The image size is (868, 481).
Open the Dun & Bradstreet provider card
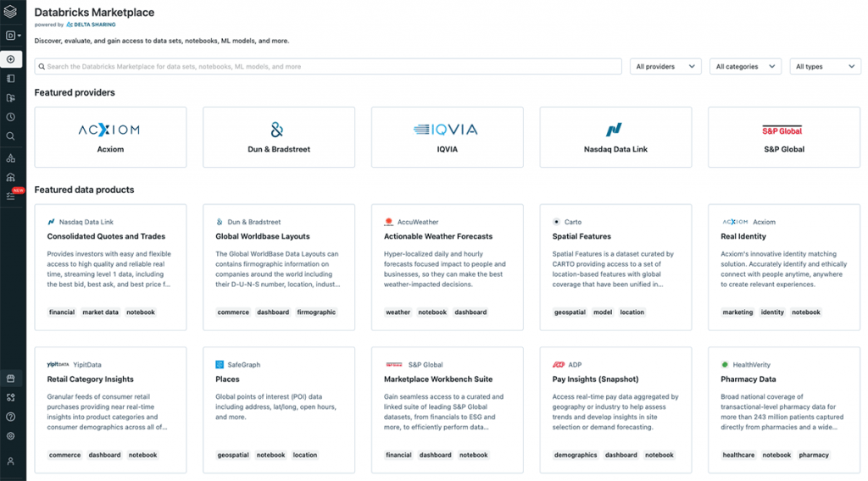(x=279, y=137)
